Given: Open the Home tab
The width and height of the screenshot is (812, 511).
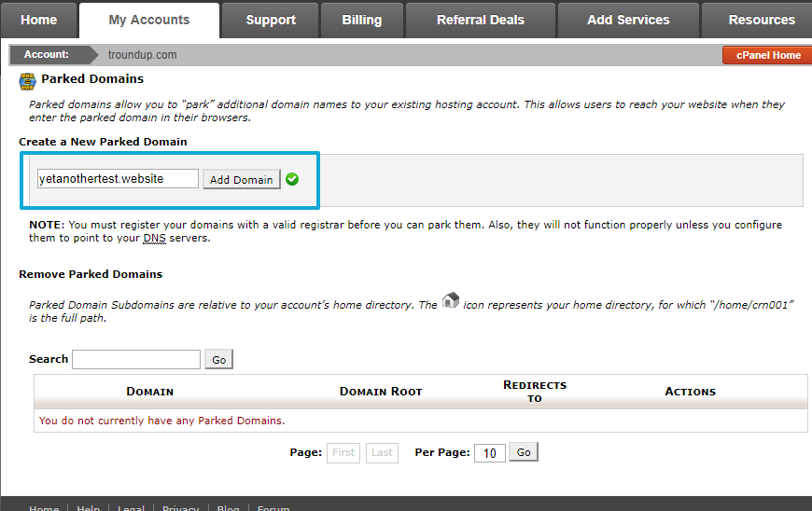Looking at the screenshot, I should click(x=39, y=20).
